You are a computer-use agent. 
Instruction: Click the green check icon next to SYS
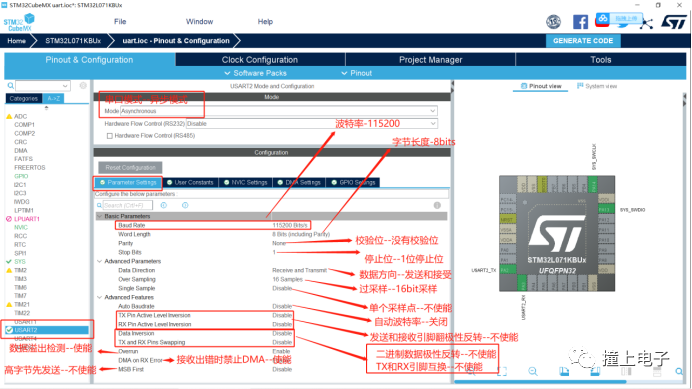[9, 262]
